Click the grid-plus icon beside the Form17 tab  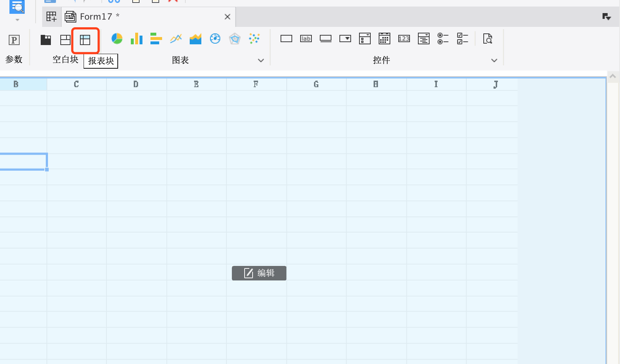point(52,17)
